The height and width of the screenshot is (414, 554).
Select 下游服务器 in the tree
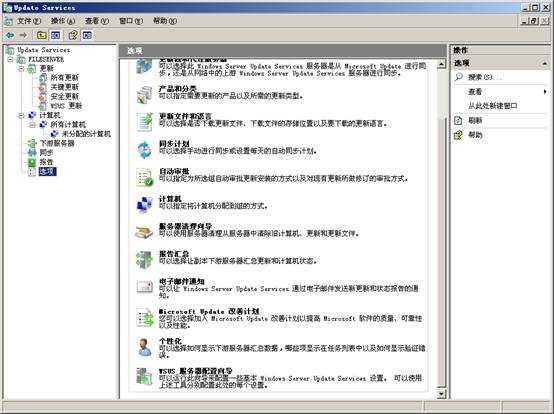(x=57, y=143)
